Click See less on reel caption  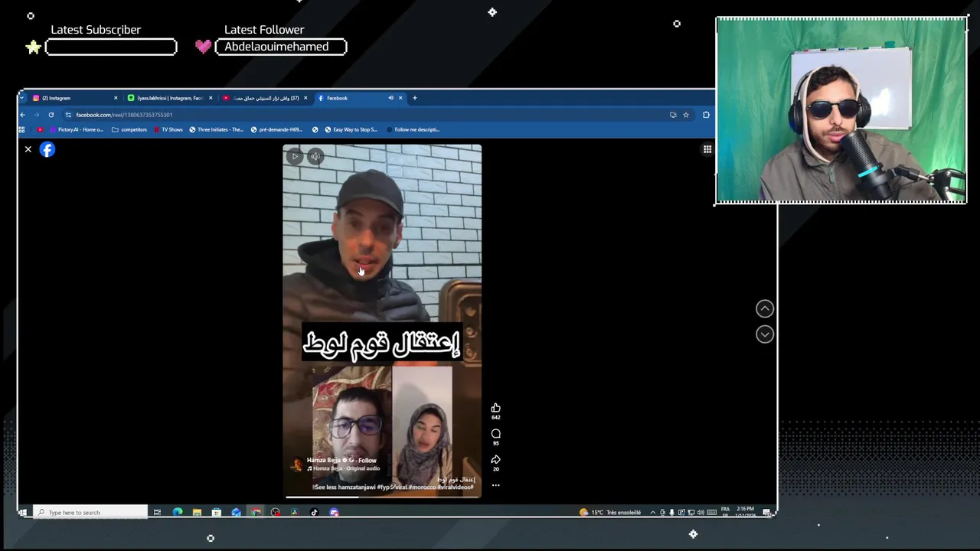(x=325, y=487)
